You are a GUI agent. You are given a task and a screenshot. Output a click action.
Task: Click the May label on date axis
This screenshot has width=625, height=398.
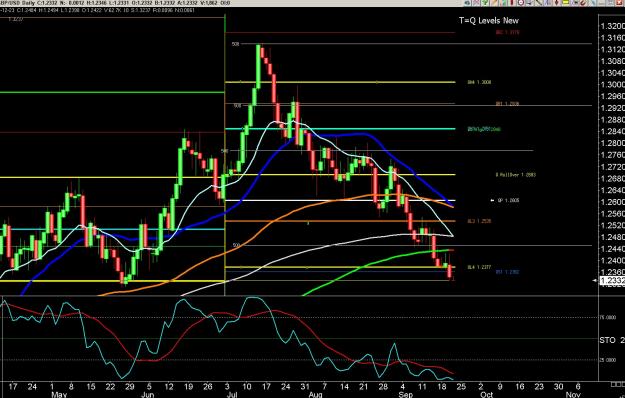(x=59, y=394)
